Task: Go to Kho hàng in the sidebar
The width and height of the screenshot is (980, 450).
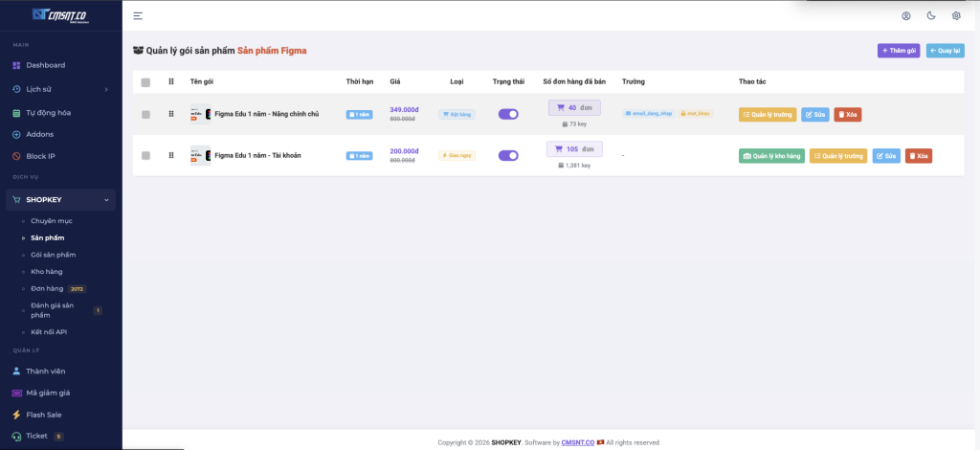Action: pos(47,271)
